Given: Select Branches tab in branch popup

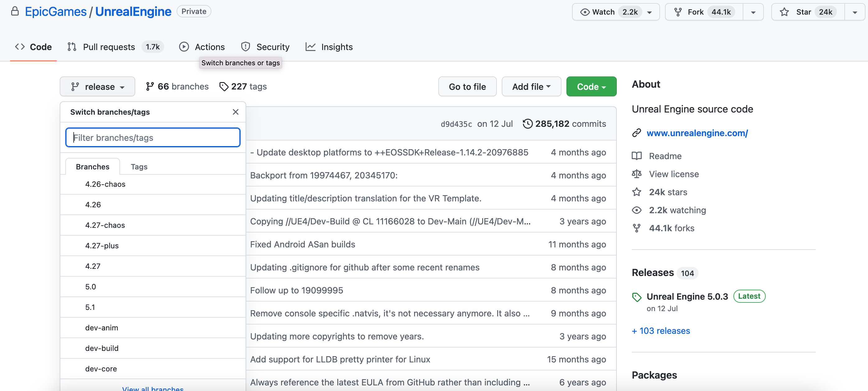Looking at the screenshot, I should click(93, 167).
